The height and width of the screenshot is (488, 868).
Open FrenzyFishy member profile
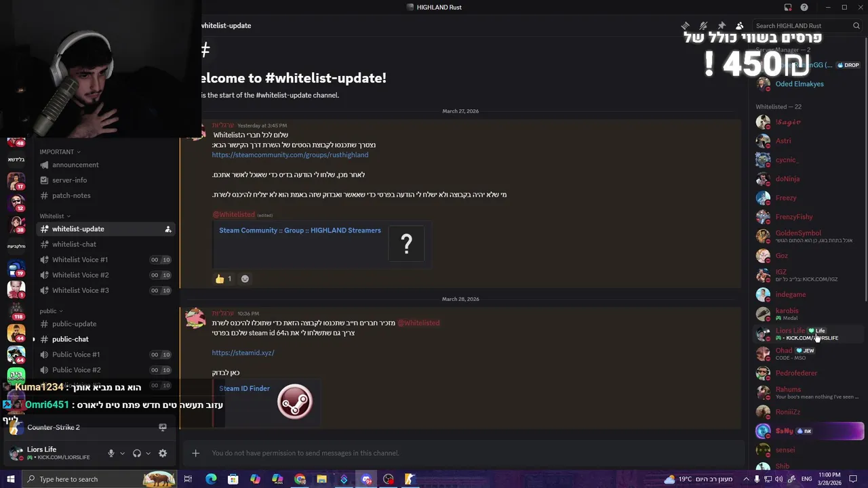point(807,217)
